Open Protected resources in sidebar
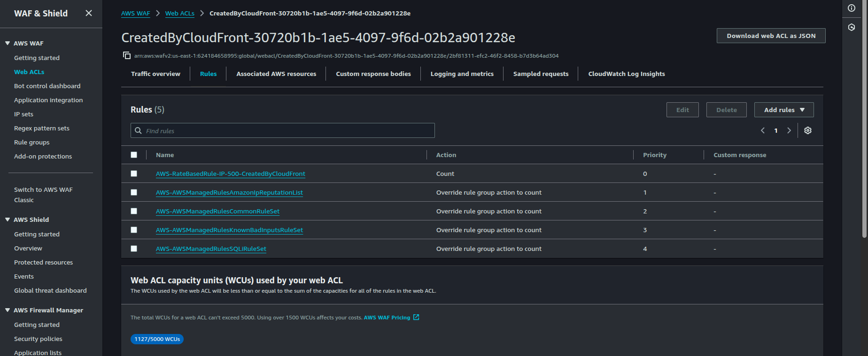 [x=44, y=262]
